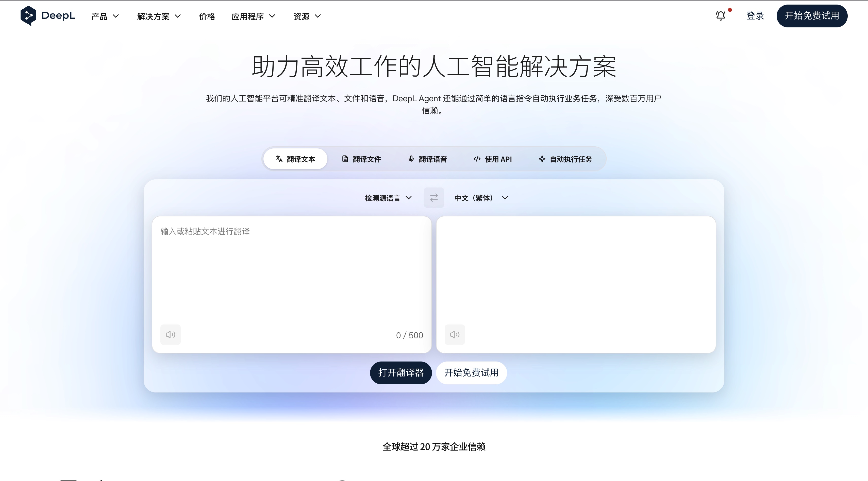
Task: Play source text audio speaker icon
Action: tap(171, 334)
